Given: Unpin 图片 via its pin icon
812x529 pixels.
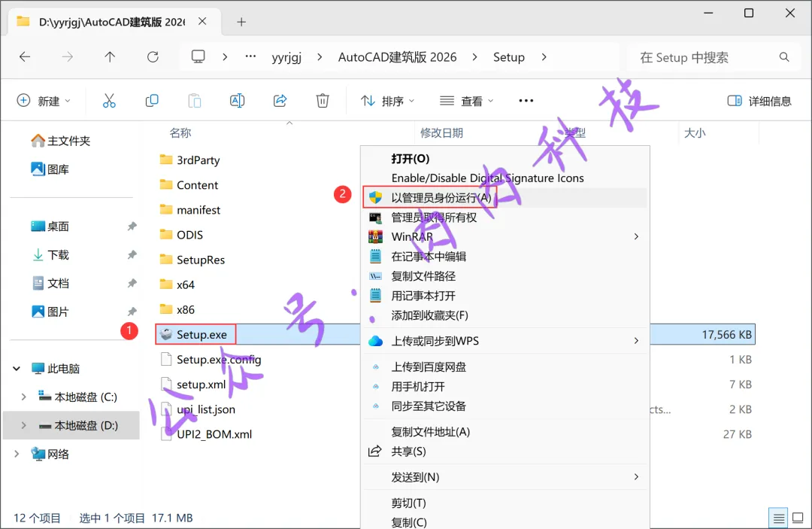Looking at the screenshot, I should (x=132, y=312).
